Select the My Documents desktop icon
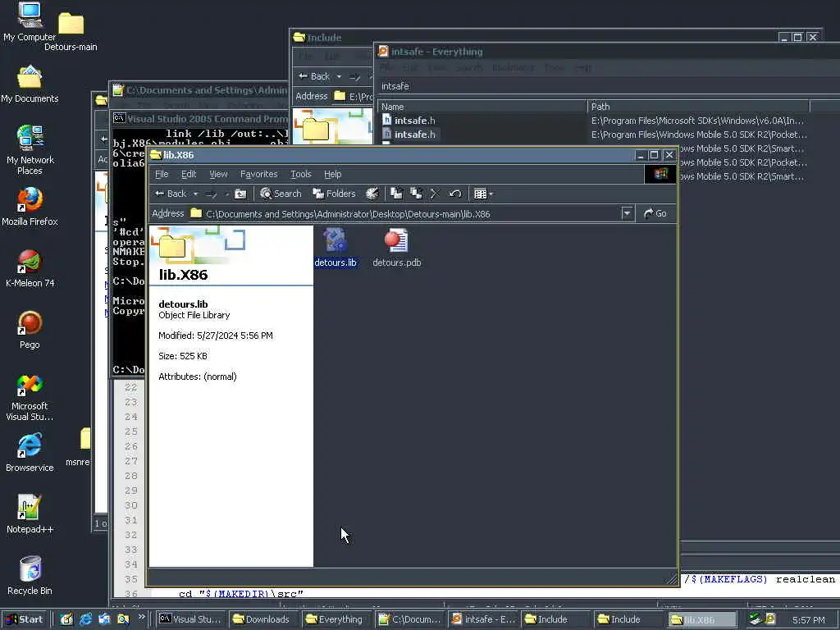This screenshot has width=840, height=630. click(x=30, y=84)
